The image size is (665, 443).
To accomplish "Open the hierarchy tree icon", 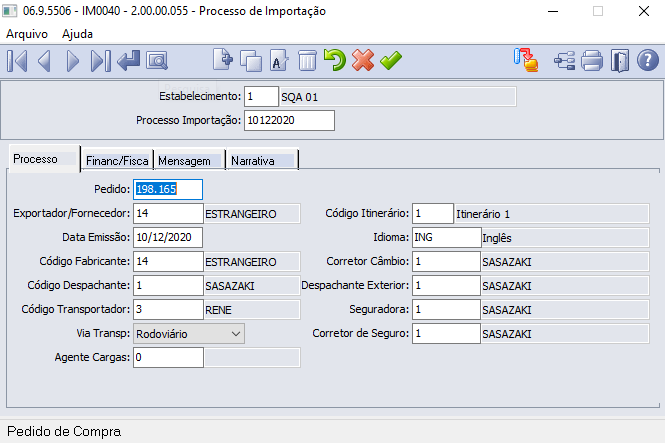I will point(564,61).
